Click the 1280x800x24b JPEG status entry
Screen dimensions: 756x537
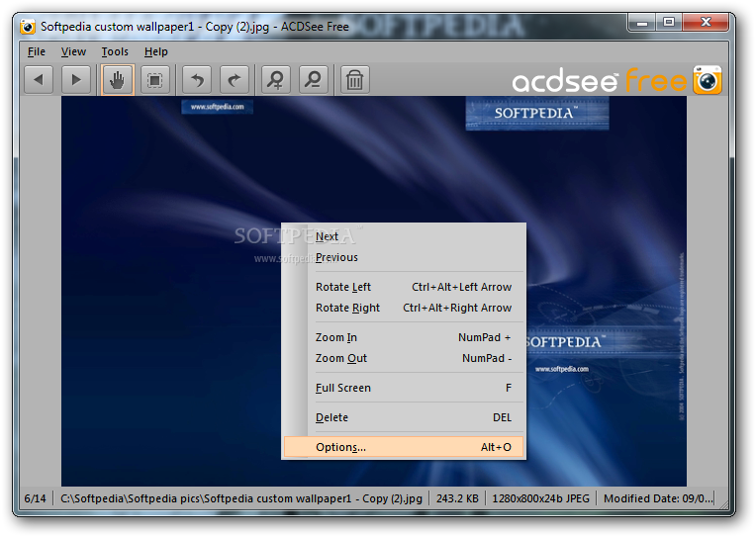(x=540, y=498)
